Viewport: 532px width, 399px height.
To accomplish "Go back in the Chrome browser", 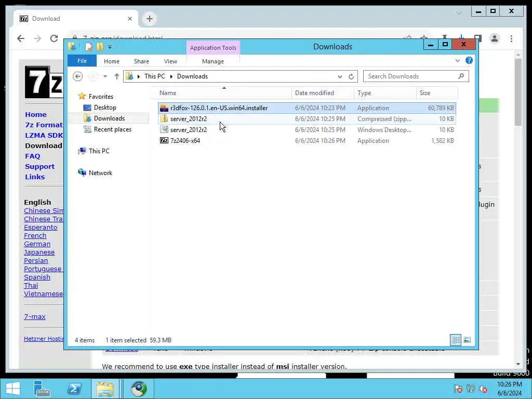I will [x=21, y=38].
